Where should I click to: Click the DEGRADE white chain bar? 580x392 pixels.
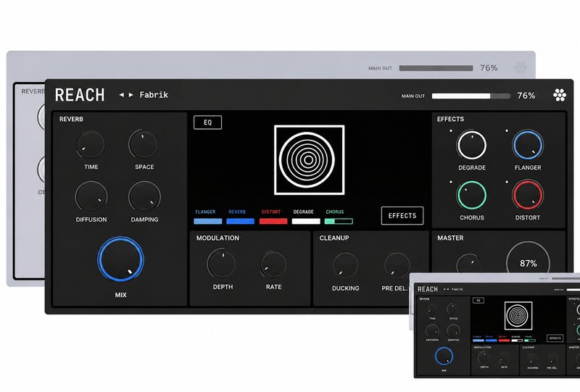point(306,221)
